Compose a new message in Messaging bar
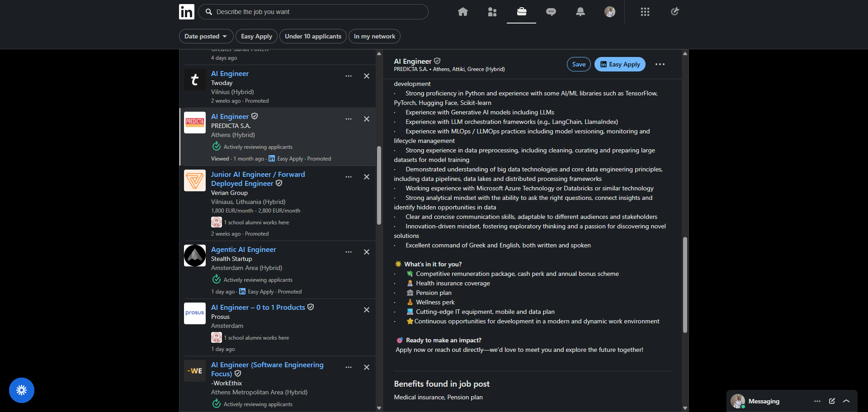The width and height of the screenshot is (868, 412). 832,401
